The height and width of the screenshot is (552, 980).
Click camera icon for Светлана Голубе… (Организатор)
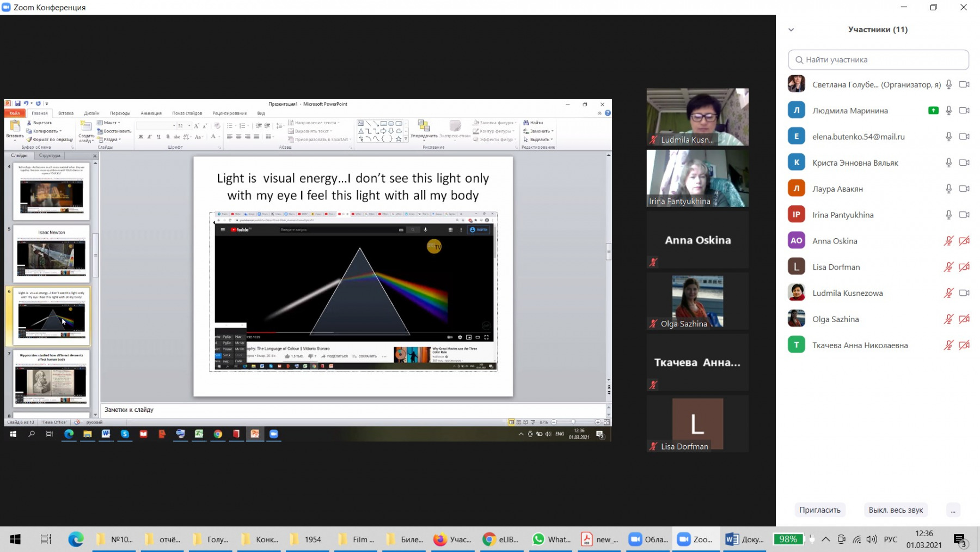[964, 84]
